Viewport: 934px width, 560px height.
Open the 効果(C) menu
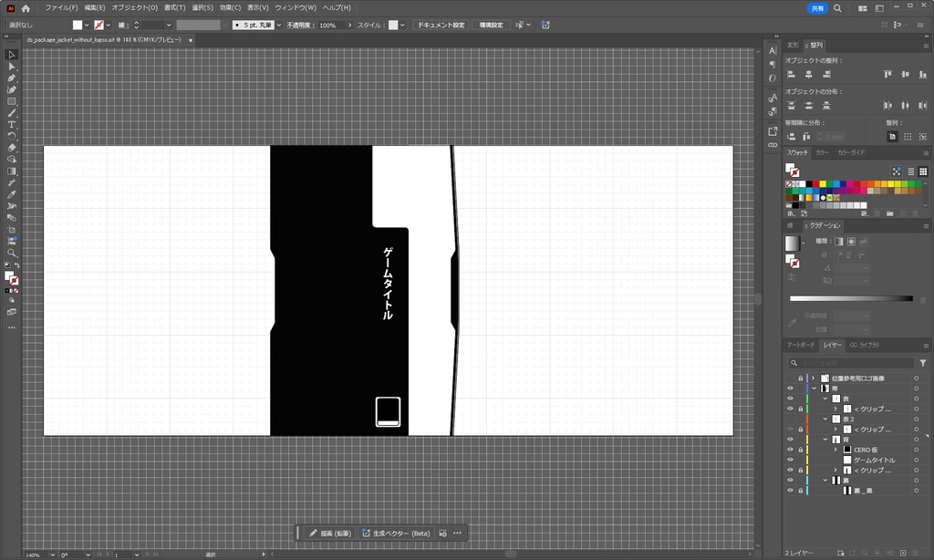tap(230, 7)
